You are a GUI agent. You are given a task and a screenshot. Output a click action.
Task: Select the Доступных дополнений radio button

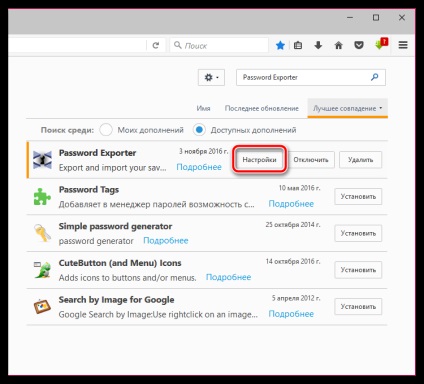tap(199, 130)
